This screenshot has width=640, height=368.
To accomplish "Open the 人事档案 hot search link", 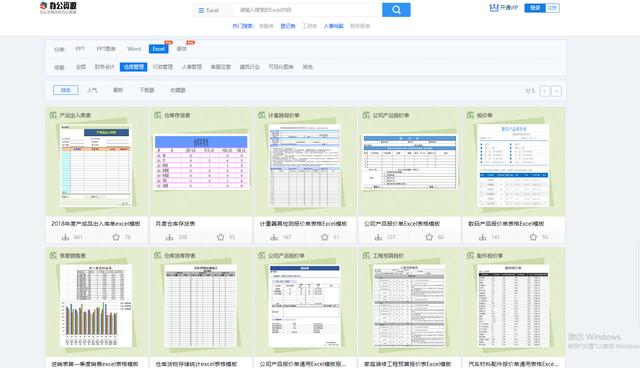I will tap(333, 26).
